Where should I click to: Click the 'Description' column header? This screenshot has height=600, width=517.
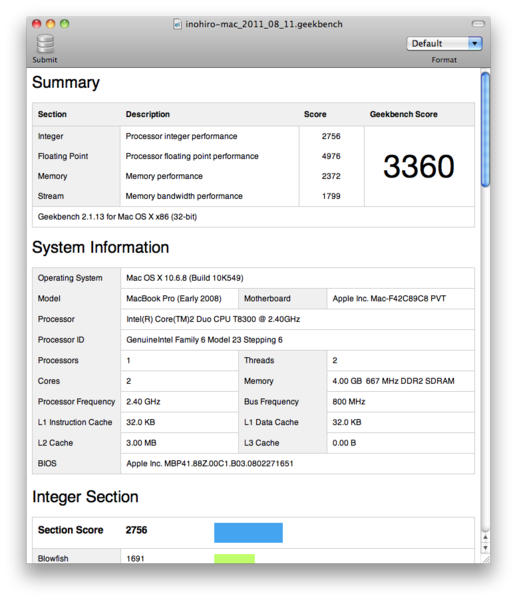coord(148,114)
